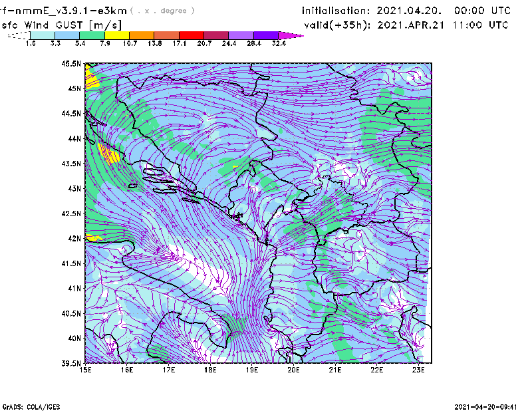Click the 17E longitude label
The image size is (532, 411).
pyautogui.click(x=169, y=370)
